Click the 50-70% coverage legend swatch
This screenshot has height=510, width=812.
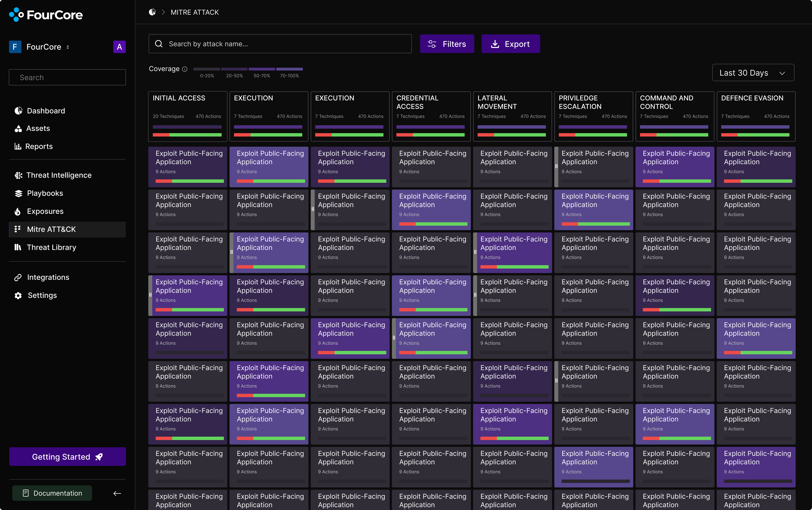click(x=262, y=69)
